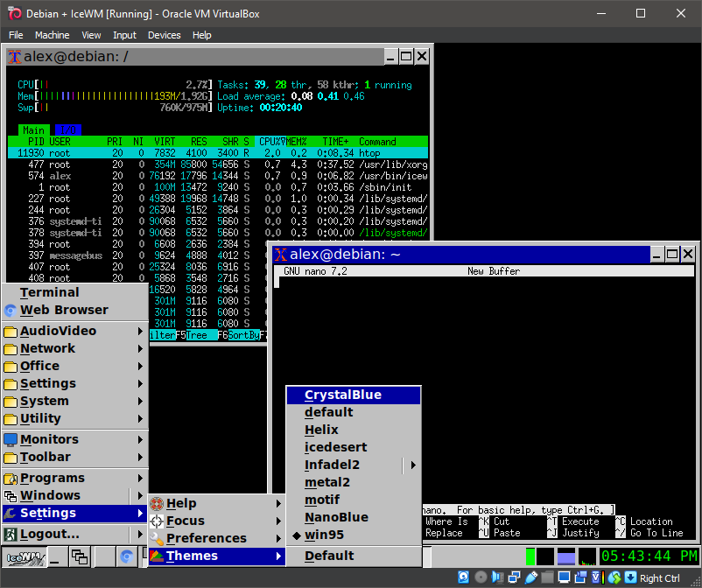Click the green CPU status monitor graph
The image size is (702, 588).
530,556
